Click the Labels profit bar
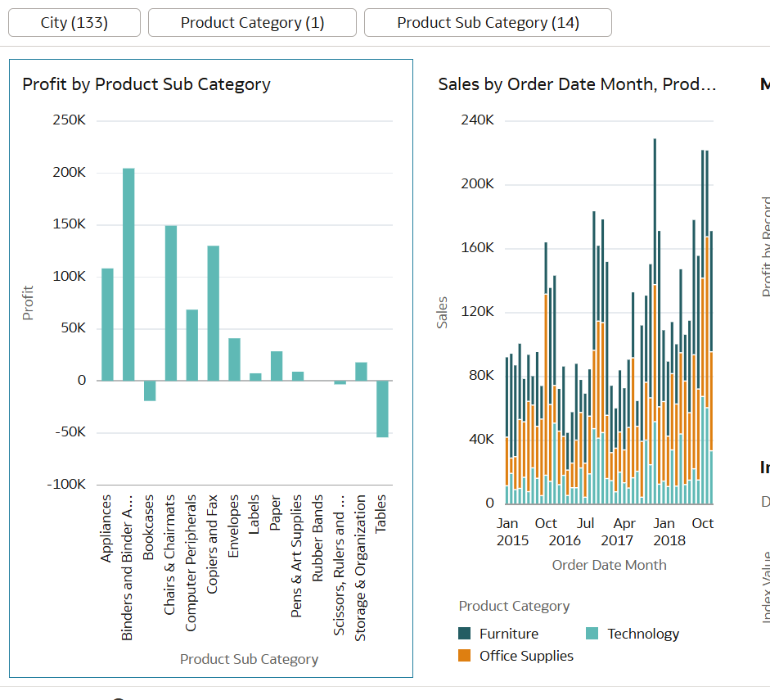 (x=255, y=377)
